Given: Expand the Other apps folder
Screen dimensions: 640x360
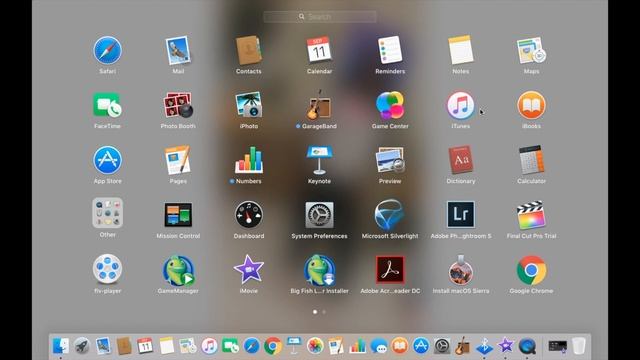Looking at the screenshot, I should (107, 213).
